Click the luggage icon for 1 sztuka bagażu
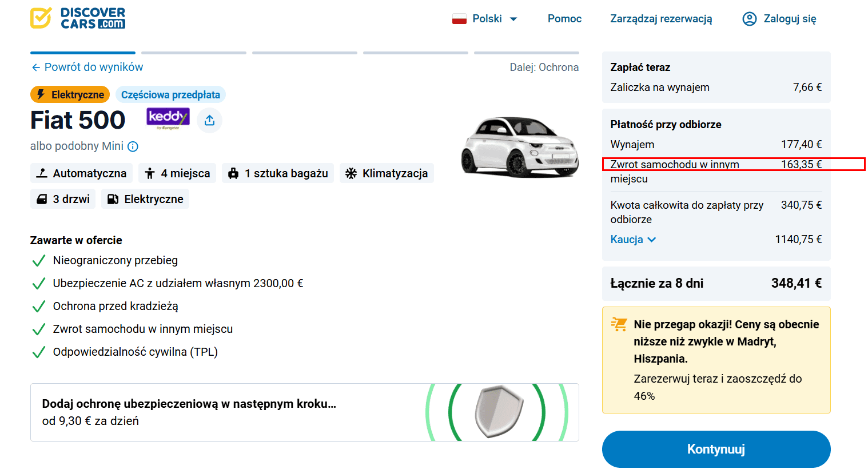Viewport: 868px width, 473px height. click(233, 173)
